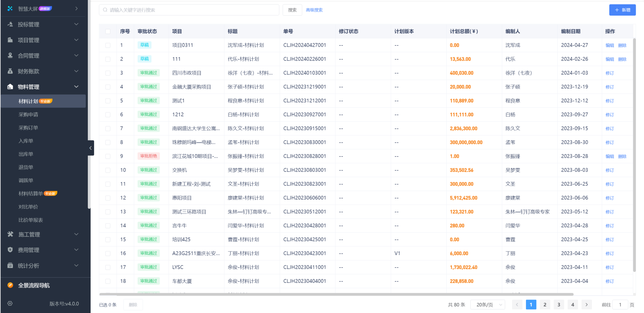Screen dimensions: 644x313
Task: Click the 施工管理 construction icon
Action: 10,234
